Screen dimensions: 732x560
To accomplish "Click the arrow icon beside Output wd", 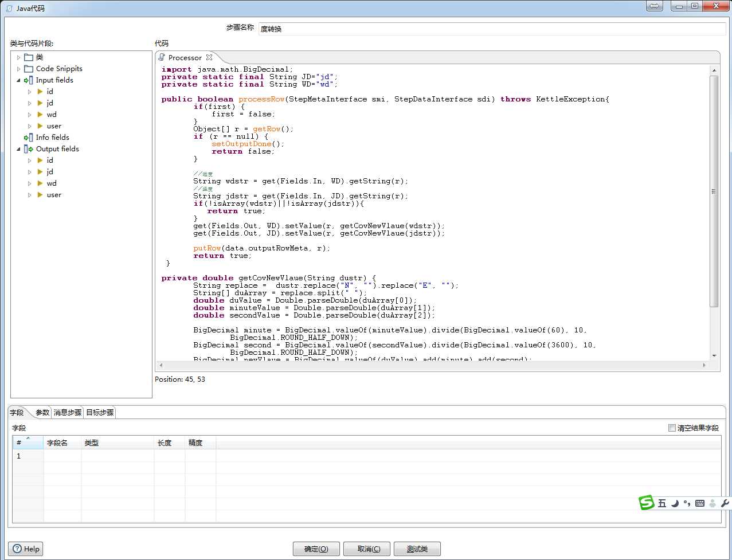I will [40, 183].
